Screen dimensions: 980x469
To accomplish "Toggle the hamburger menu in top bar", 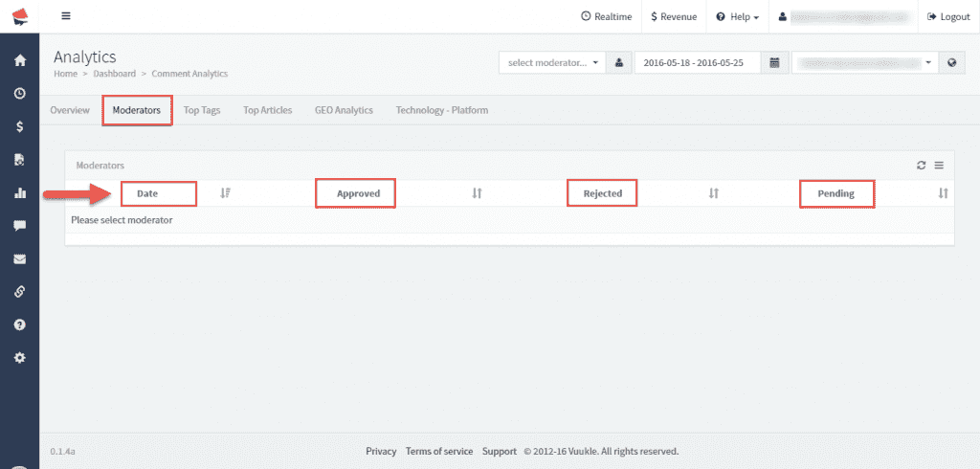I will click(66, 16).
